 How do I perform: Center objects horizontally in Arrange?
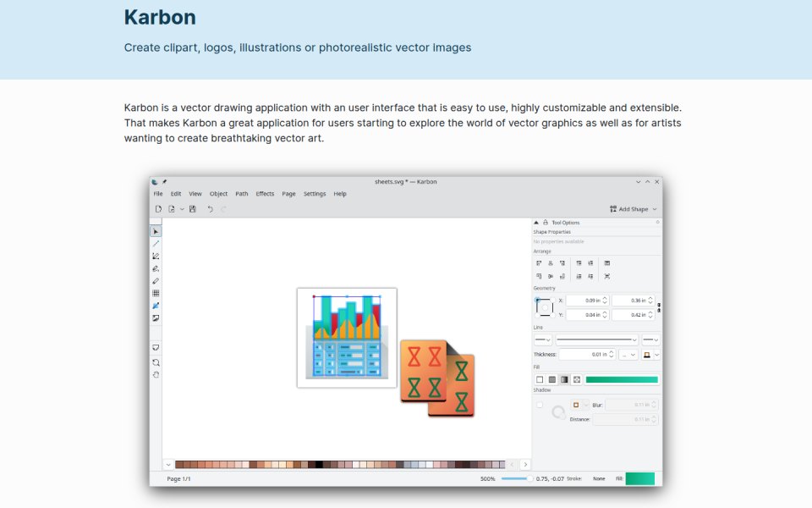coord(551,263)
